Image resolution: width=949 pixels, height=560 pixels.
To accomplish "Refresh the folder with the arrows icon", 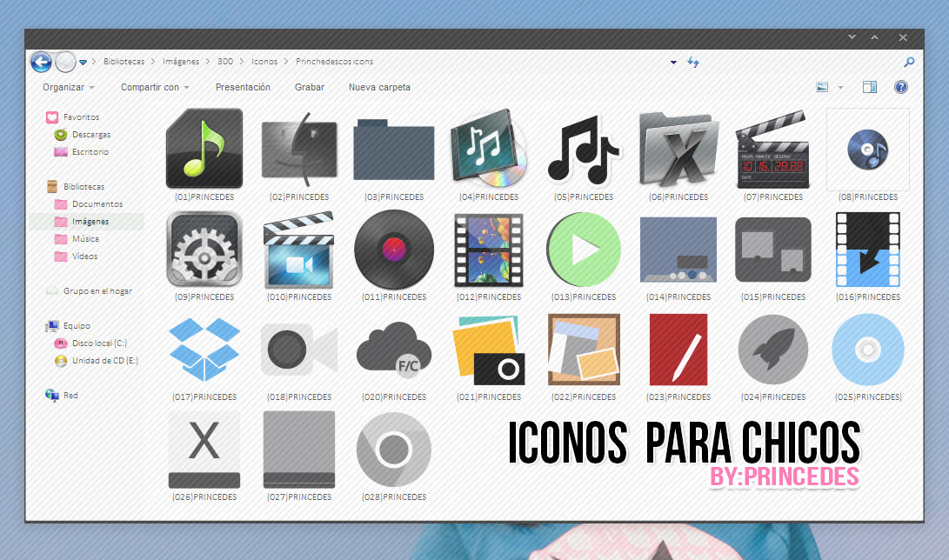I will pos(693,62).
